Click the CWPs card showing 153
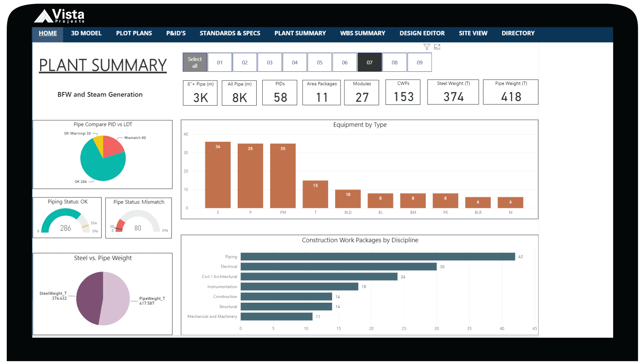The width and height of the screenshot is (644, 364). (403, 92)
